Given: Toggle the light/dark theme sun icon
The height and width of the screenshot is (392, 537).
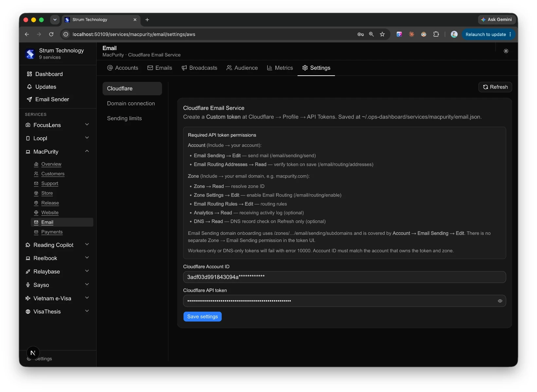Looking at the screenshot, I should pyautogui.click(x=506, y=51).
